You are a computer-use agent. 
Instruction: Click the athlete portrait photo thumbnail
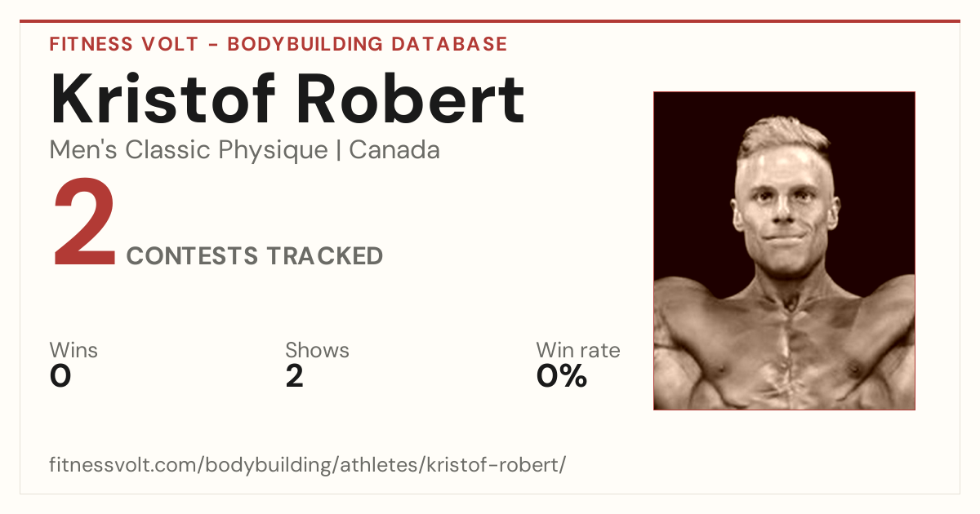click(x=784, y=250)
